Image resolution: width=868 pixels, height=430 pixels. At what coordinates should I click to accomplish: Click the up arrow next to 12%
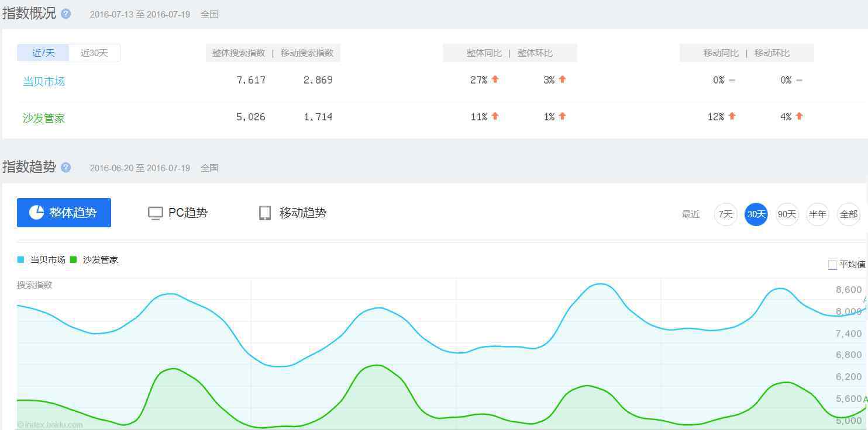(732, 116)
